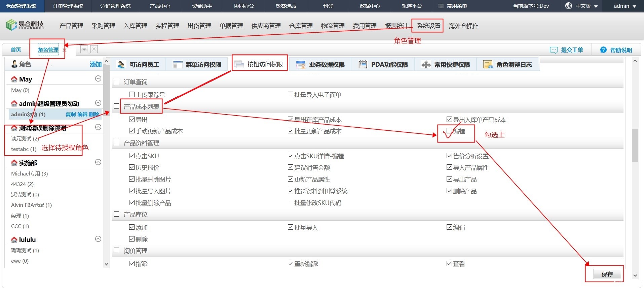Viewport: 644px width, 288px height.
Task: Click the 添加 link in role panel
Action: pos(96,64)
